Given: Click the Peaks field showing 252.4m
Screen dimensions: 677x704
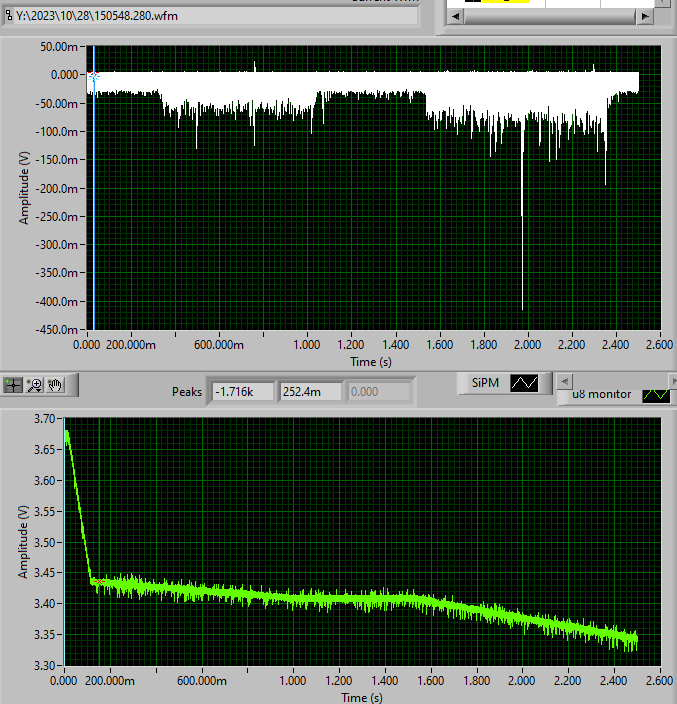Looking at the screenshot, I should click(309, 392).
